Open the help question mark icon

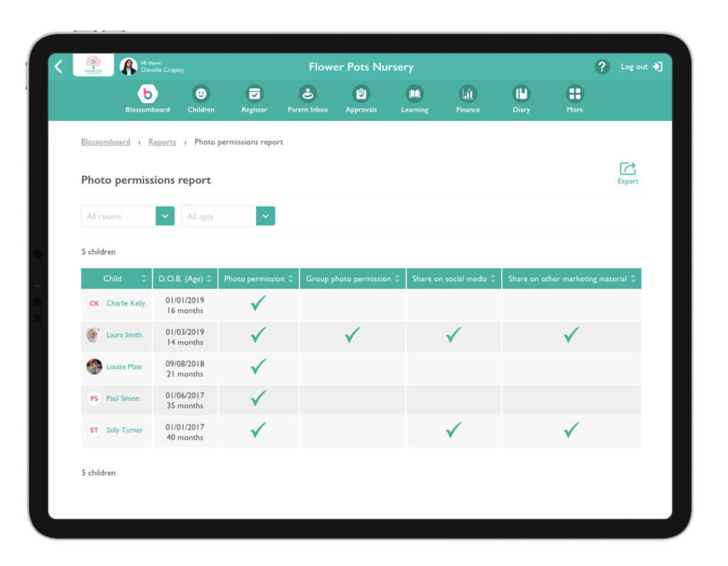coord(601,67)
